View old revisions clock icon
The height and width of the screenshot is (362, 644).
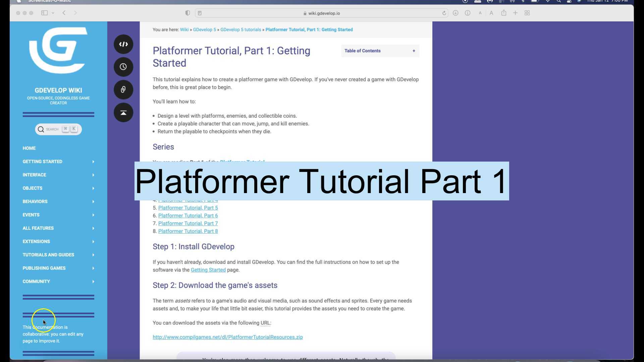tap(123, 67)
